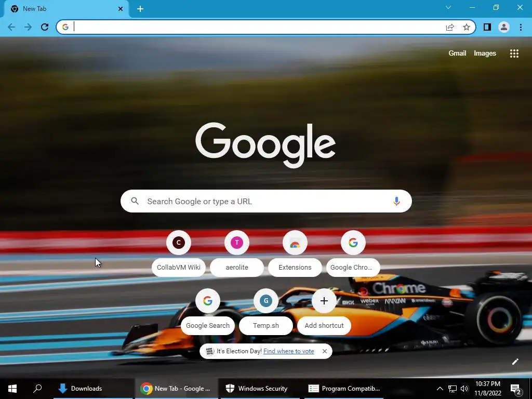Click the share page icon in address bar
Screen dimensions: 532x399
coord(450,27)
